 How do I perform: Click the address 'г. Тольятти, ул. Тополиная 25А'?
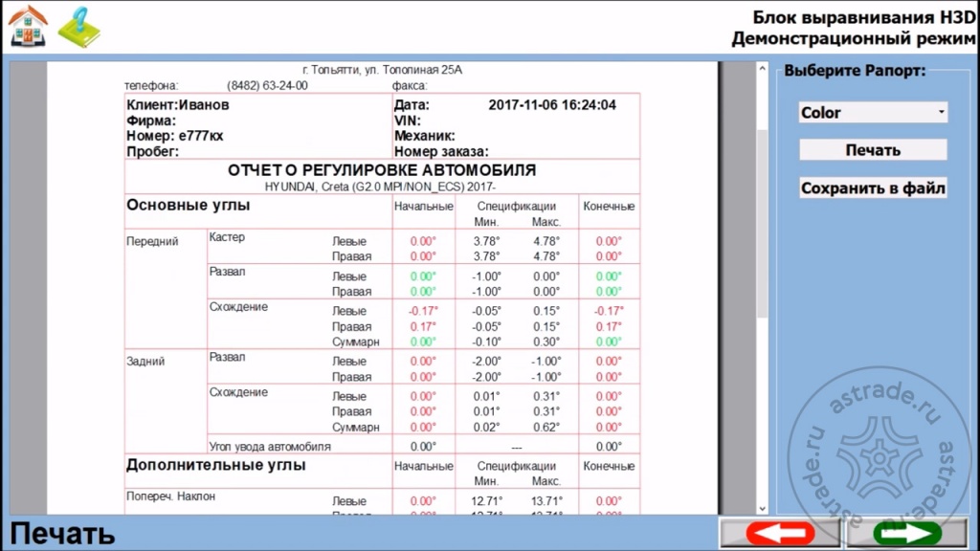[x=382, y=70]
